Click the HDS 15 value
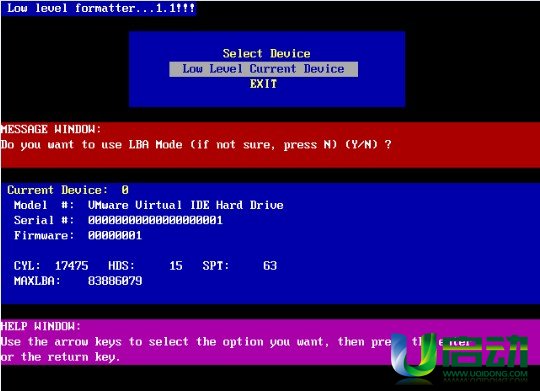 pyautogui.click(x=176, y=266)
